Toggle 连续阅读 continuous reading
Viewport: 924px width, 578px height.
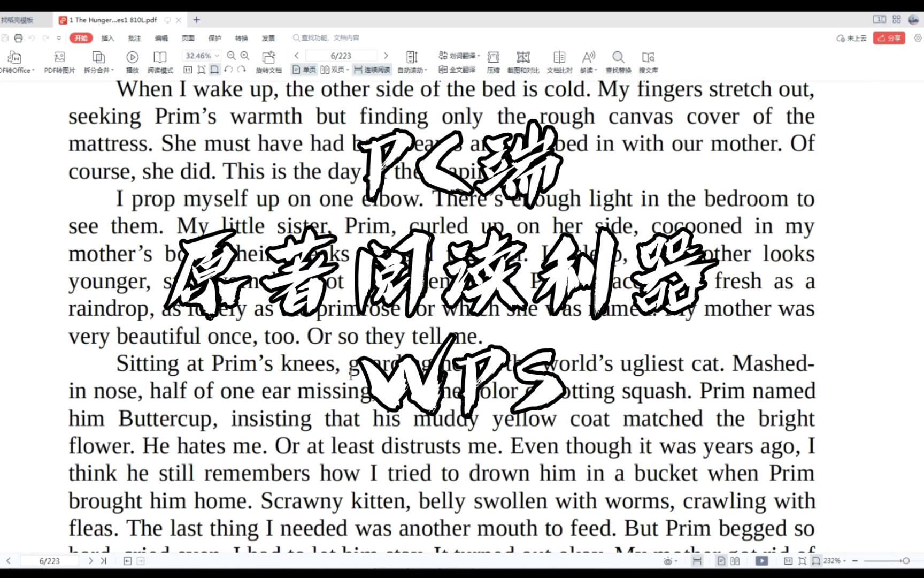[x=372, y=70]
